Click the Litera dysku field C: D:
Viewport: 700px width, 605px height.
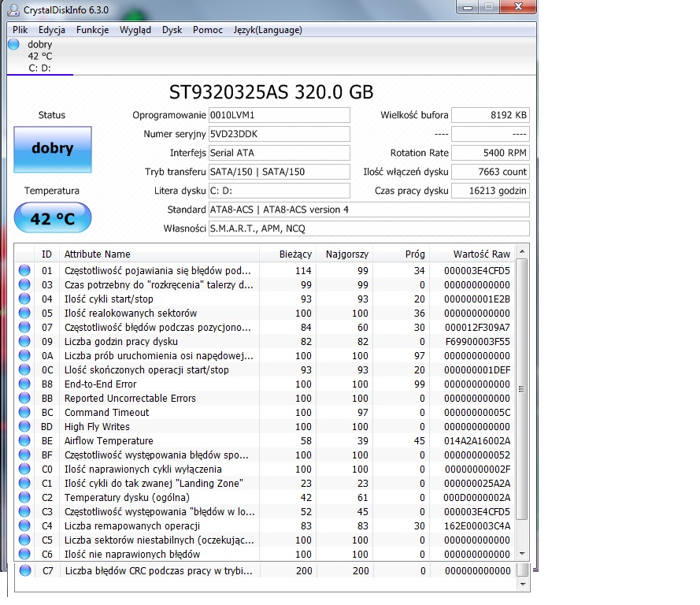(279, 191)
